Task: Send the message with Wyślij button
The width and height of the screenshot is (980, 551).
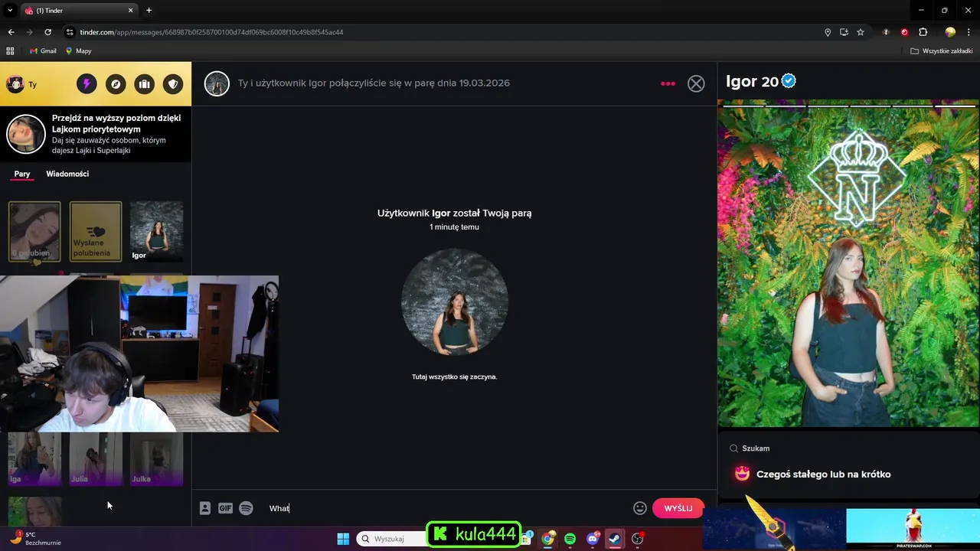Action: (x=678, y=508)
